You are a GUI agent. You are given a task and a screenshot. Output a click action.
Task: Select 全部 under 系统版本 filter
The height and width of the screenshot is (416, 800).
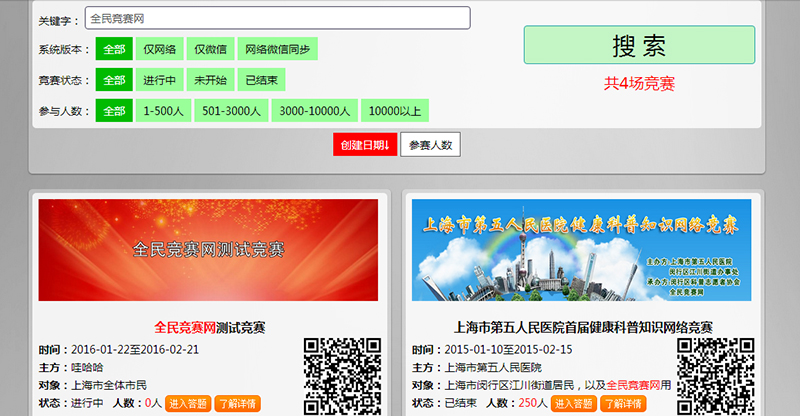(x=114, y=49)
